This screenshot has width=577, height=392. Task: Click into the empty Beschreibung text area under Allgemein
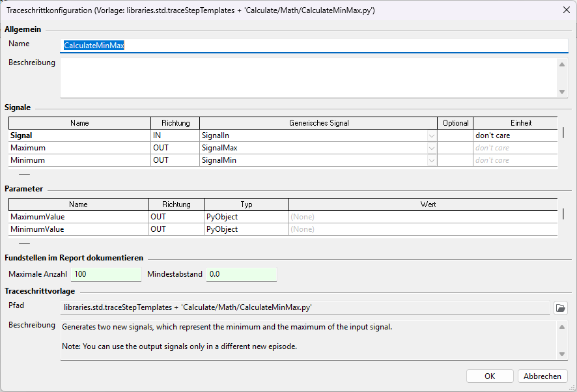(309, 77)
